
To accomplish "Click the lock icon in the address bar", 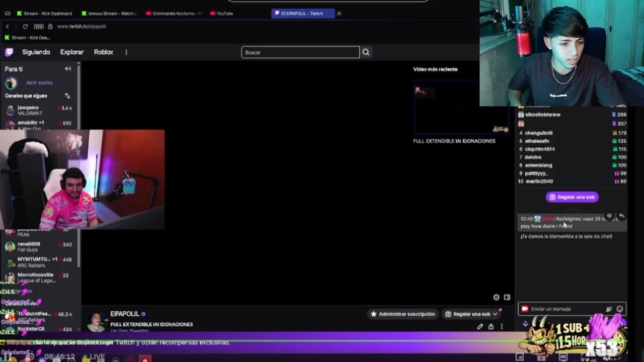I will [50, 26].
